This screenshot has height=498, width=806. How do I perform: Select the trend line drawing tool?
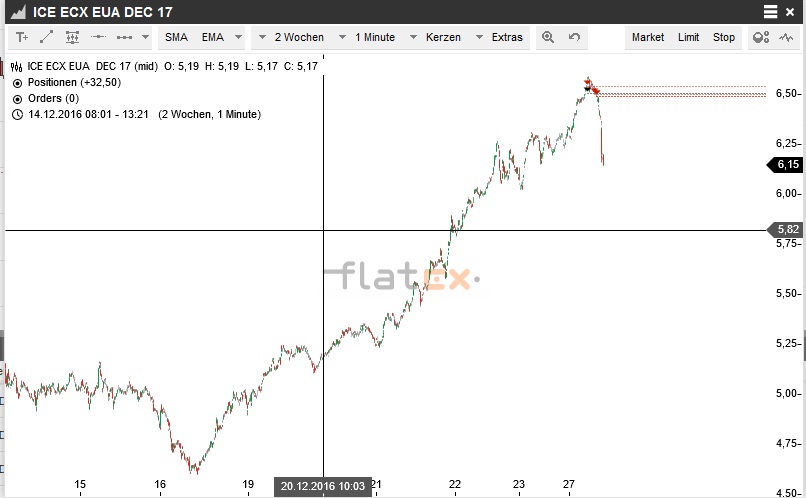click(x=46, y=37)
